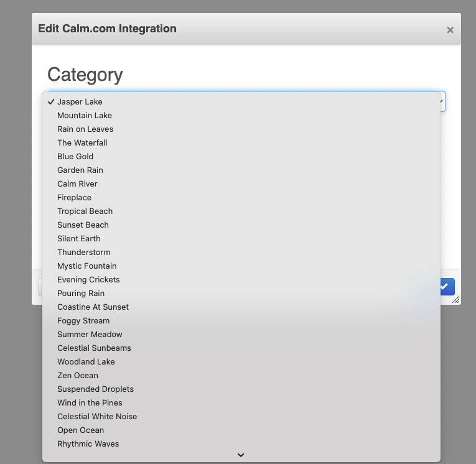Viewport: 476px width, 464px height.
Task: Select Jasper Lake from the dropdown list
Action: click(x=241, y=101)
